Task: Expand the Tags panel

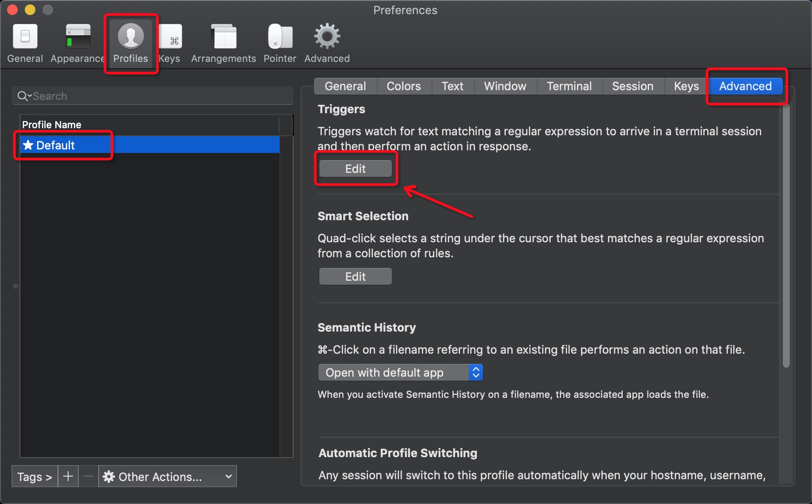Action: [x=34, y=476]
